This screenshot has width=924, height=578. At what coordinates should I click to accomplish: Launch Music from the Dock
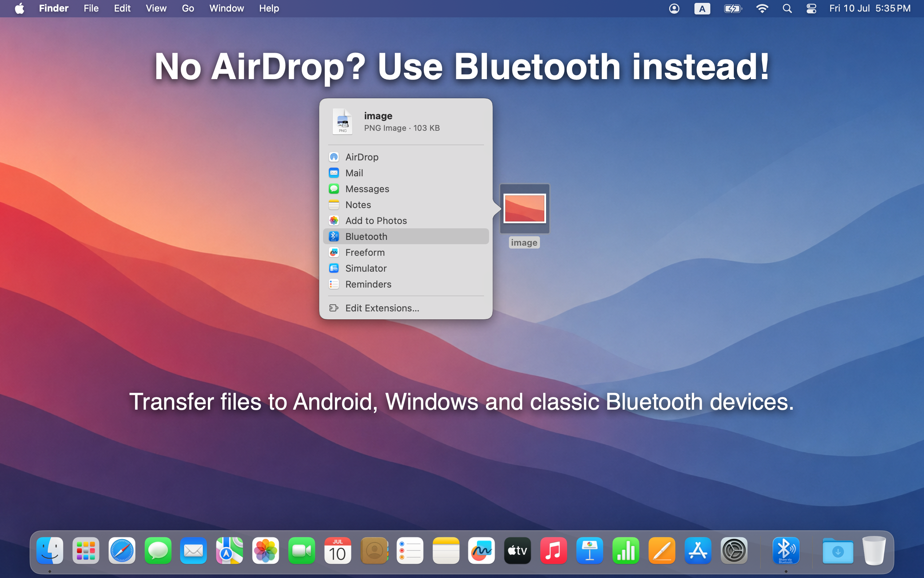(x=554, y=551)
